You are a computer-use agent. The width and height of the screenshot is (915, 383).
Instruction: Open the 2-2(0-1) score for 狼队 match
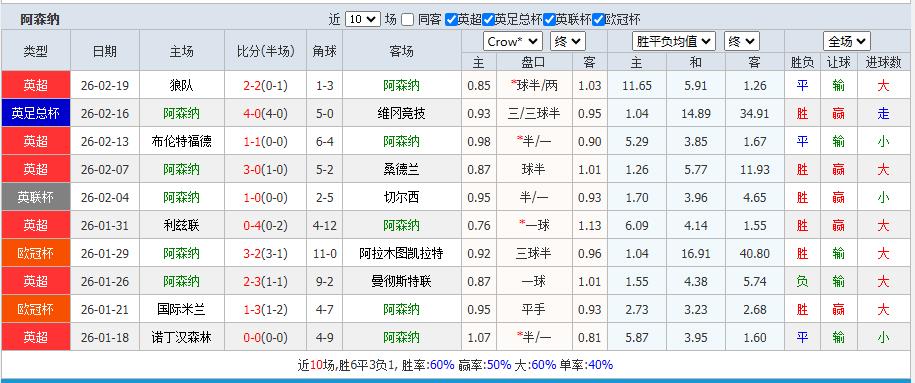(x=266, y=86)
